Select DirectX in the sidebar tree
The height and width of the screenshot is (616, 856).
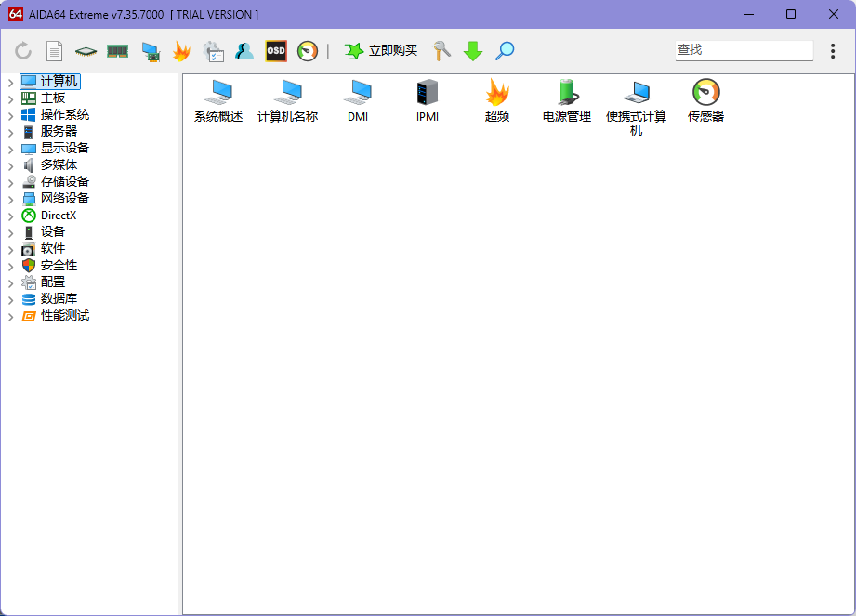(x=58, y=216)
